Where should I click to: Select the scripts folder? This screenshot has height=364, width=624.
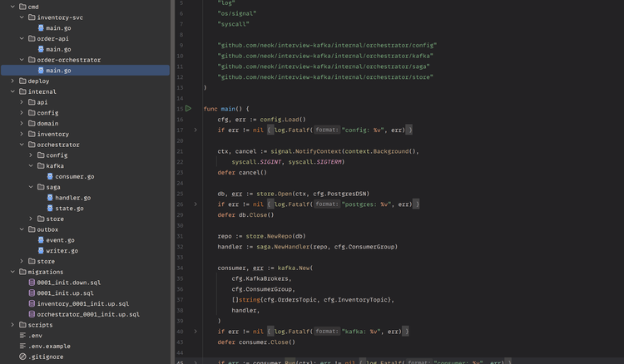coord(40,325)
